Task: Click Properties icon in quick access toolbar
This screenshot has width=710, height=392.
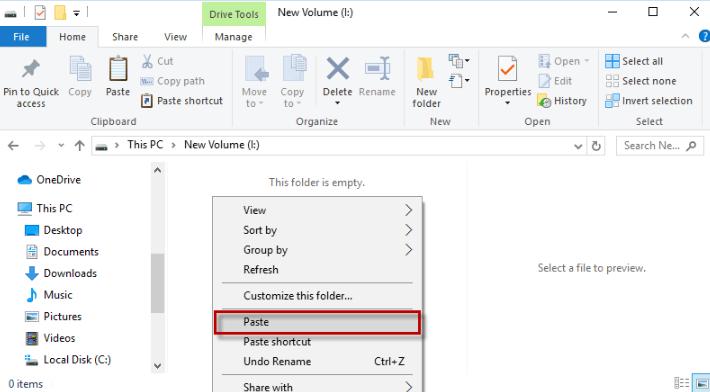Action: click(x=40, y=13)
